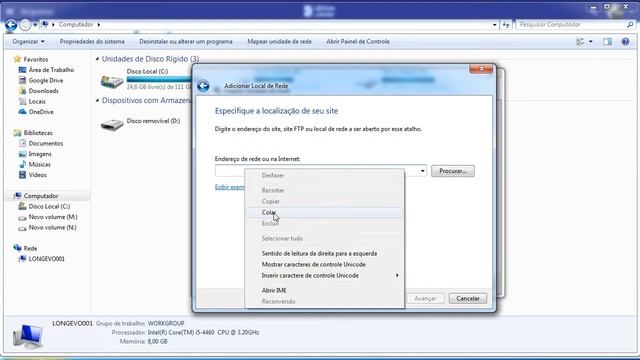Click the Explorer forward navigation arrow

tap(25, 25)
